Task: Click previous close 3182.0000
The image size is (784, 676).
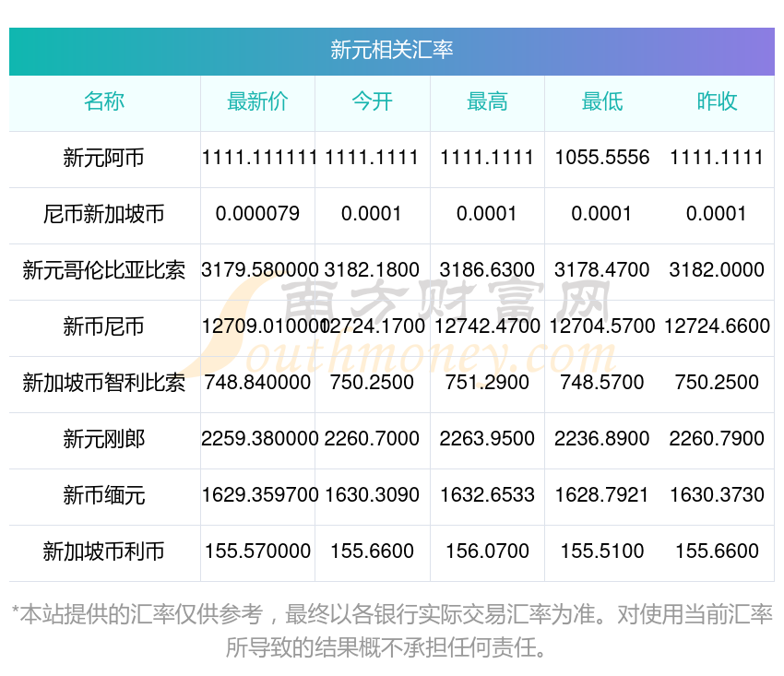Action: 717,270
